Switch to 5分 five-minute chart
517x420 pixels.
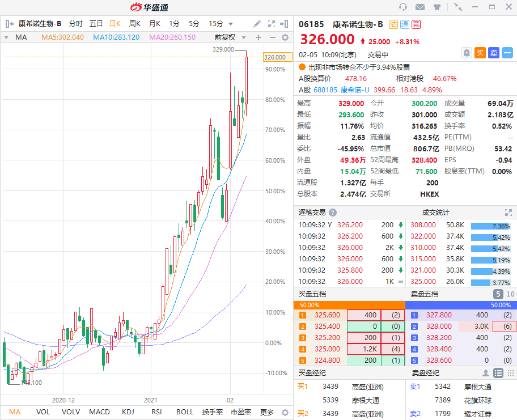pos(194,24)
